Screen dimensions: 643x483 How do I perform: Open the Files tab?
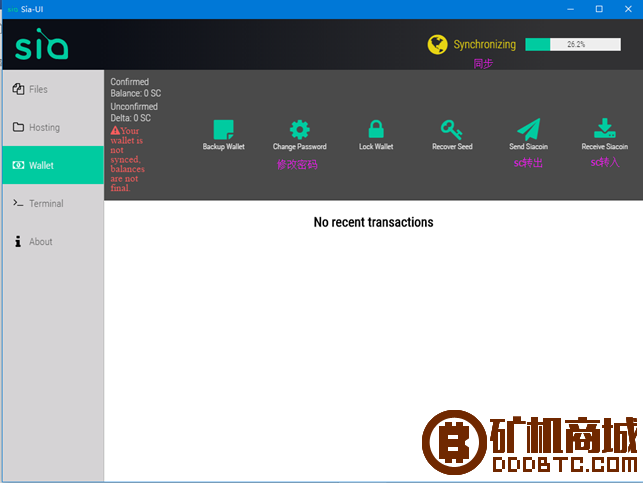(53, 89)
